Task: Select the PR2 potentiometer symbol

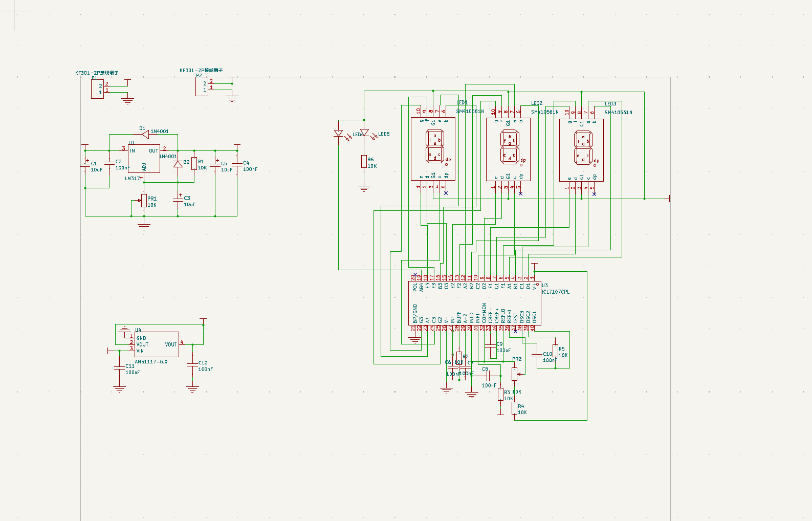Action: click(x=514, y=374)
